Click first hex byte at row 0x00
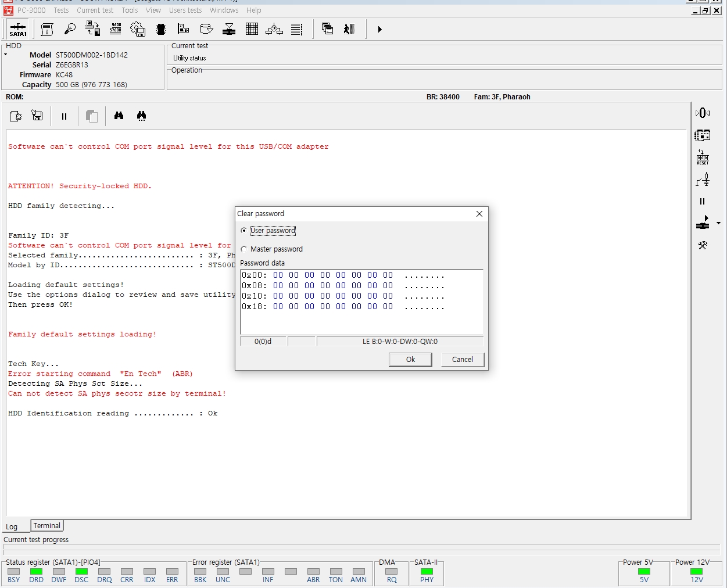This screenshot has width=727, height=588. [x=278, y=275]
